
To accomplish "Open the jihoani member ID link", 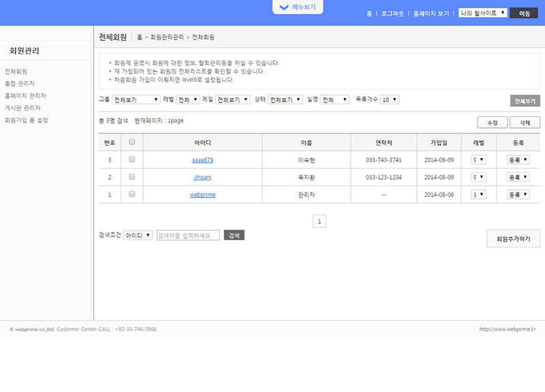I will tap(202, 178).
